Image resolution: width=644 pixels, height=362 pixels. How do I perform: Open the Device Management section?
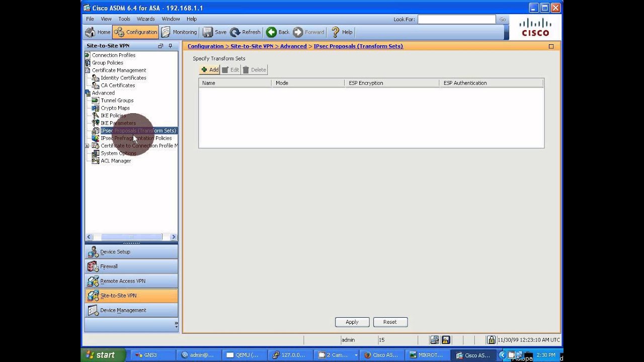(x=131, y=310)
